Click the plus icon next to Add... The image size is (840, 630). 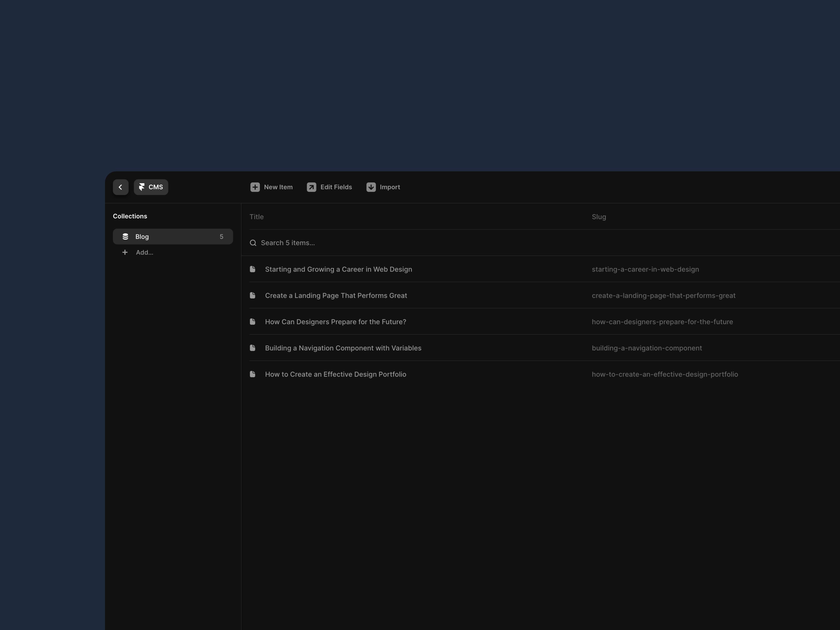125,252
